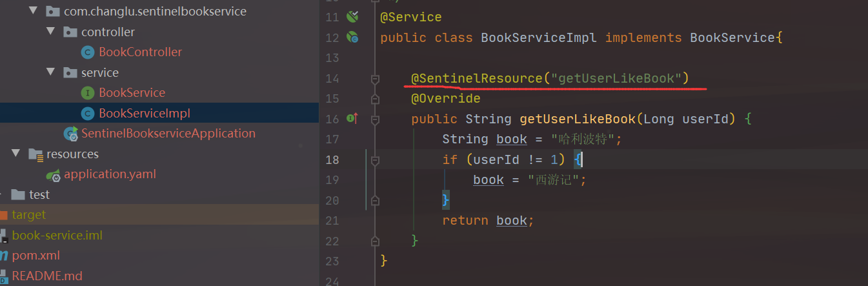
Task: Click the @Override annotation
Action: (x=446, y=99)
